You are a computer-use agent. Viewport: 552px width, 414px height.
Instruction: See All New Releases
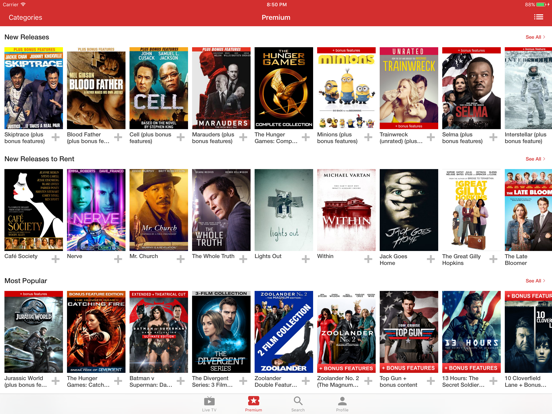(535, 37)
